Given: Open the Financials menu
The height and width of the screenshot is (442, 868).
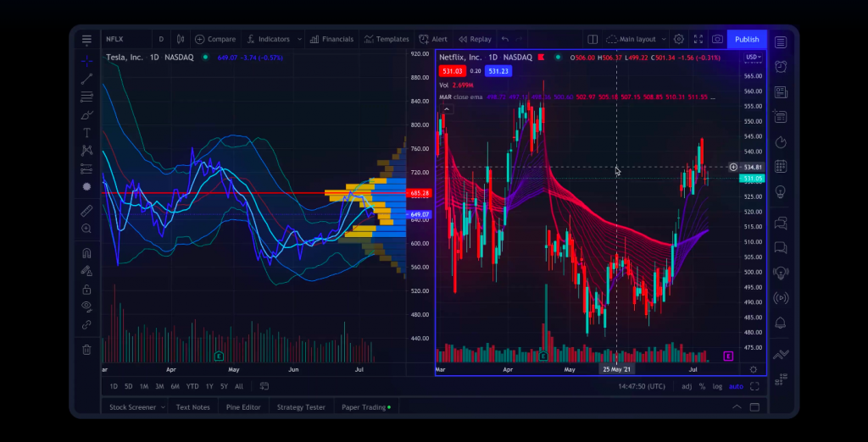Looking at the screenshot, I should [x=331, y=39].
